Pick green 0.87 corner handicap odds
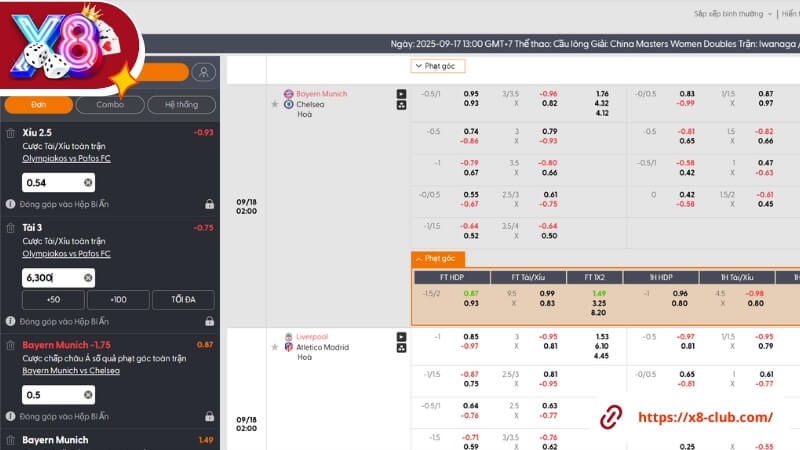 point(471,293)
